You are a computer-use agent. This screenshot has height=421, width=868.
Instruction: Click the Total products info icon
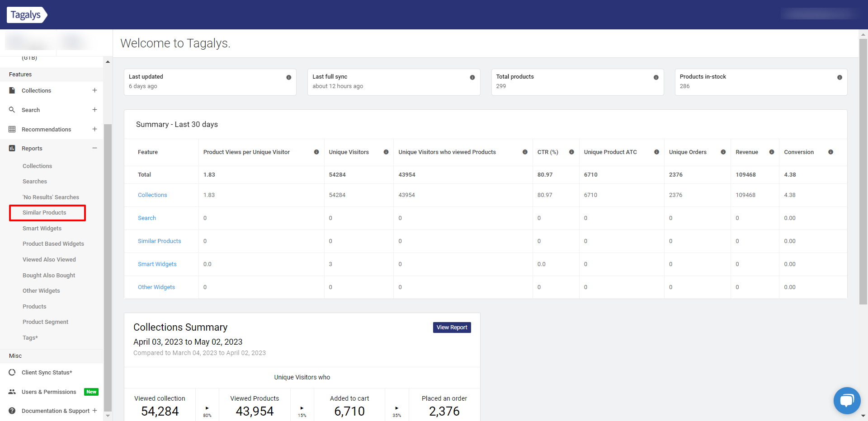pos(656,77)
